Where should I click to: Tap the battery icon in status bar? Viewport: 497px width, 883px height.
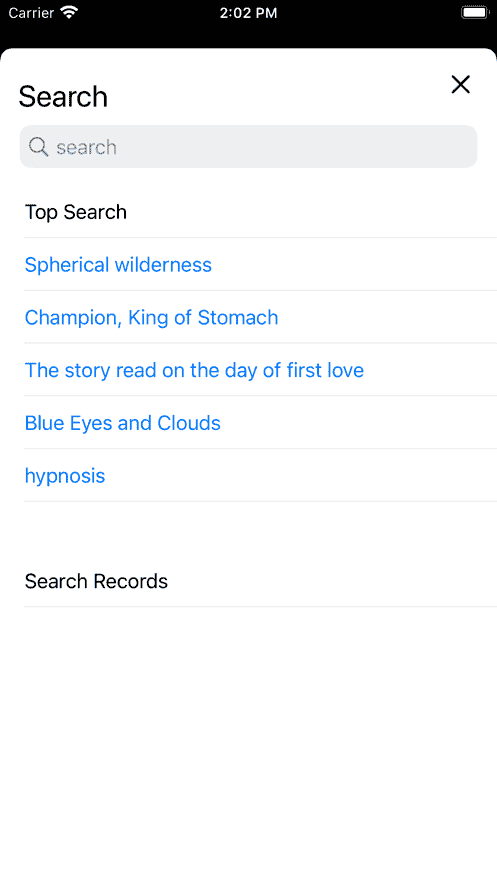pos(474,12)
